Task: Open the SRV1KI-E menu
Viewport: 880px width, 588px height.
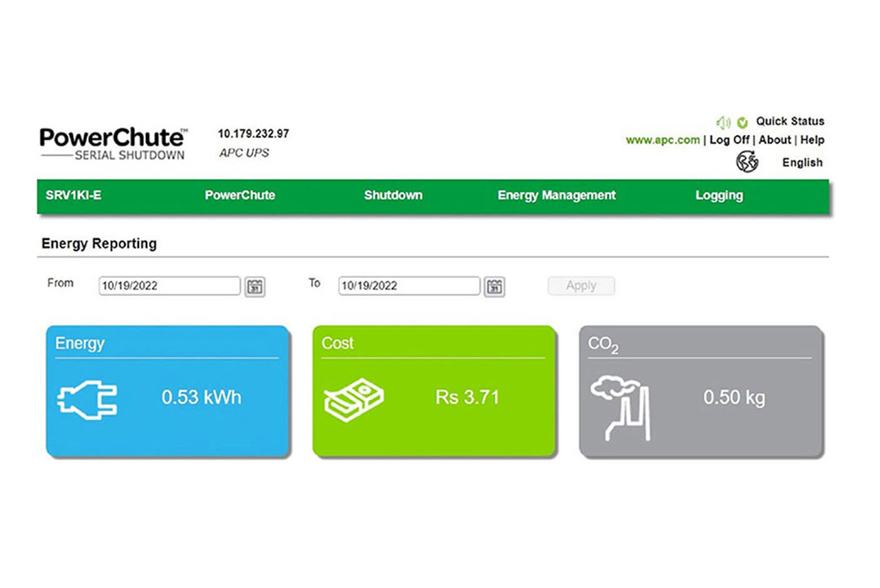Action: pyautogui.click(x=73, y=195)
